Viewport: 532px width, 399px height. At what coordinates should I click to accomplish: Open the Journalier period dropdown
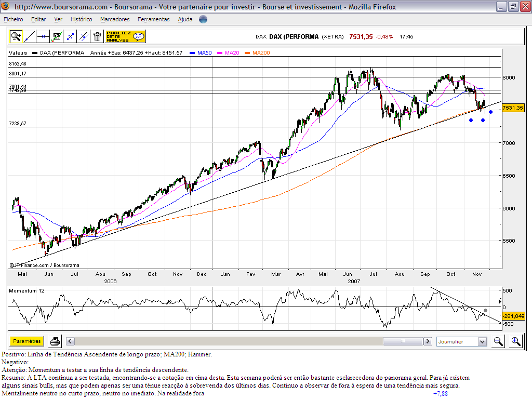point(462,342)
